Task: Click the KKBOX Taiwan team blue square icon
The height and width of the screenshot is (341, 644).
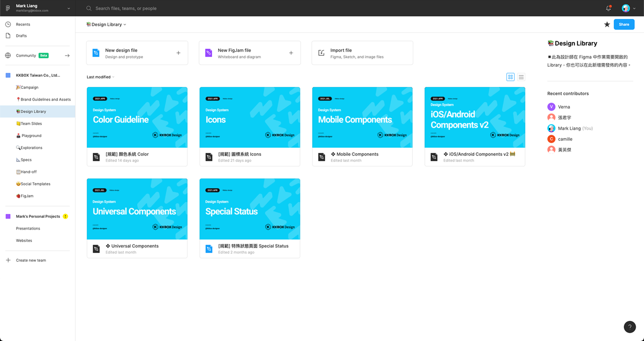Action: (8, 75)
